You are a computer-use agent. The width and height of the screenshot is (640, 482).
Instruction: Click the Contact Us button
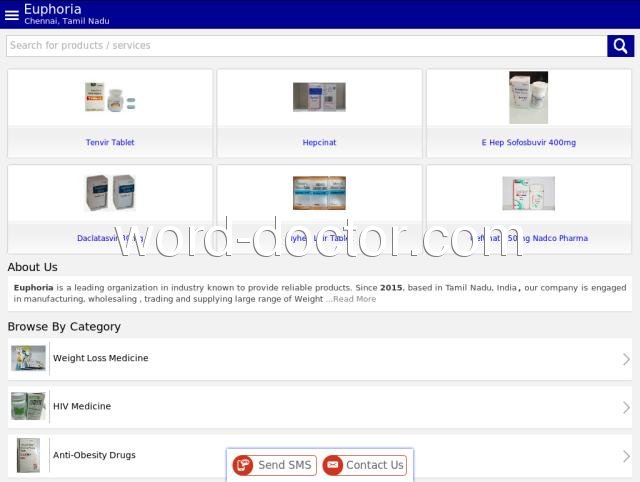[x=364, y=465]
